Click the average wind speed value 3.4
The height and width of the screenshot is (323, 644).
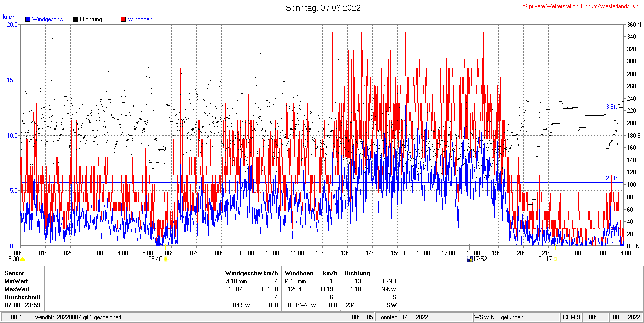(274, 297)
